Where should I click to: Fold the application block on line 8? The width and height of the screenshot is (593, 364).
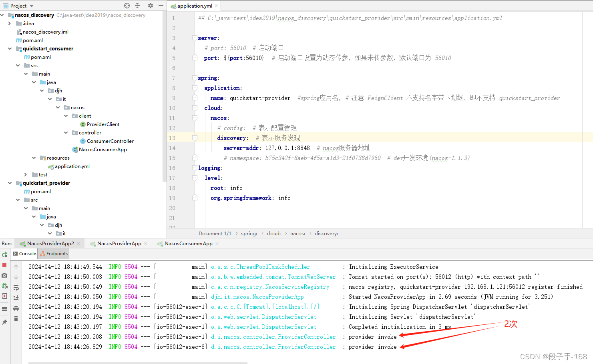195,88
